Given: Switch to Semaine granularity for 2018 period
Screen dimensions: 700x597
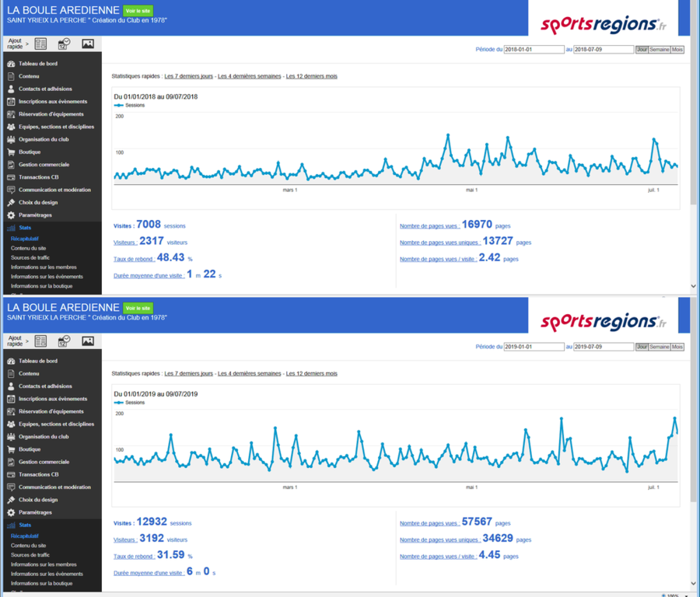Looking at the screenshot, I should pos(659,50).
